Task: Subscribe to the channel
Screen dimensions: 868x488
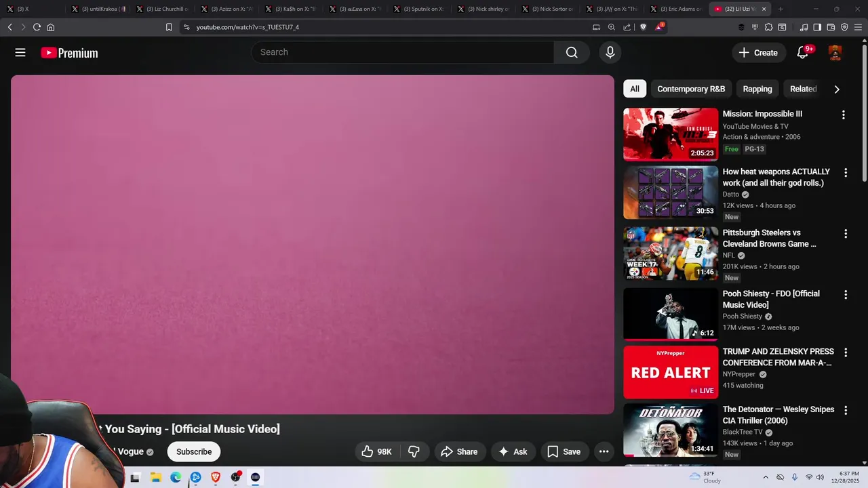Action: [194, 451]
